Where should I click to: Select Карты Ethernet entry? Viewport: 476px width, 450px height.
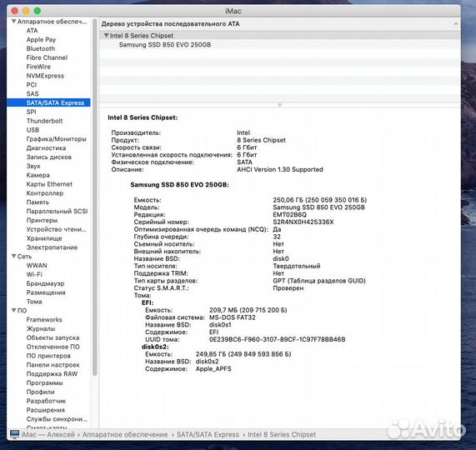(49, 184)
